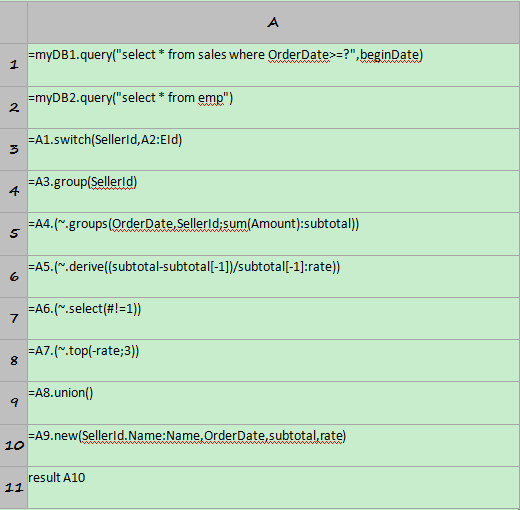Select row header 10
520x510 pixels.
coord(14,446)
